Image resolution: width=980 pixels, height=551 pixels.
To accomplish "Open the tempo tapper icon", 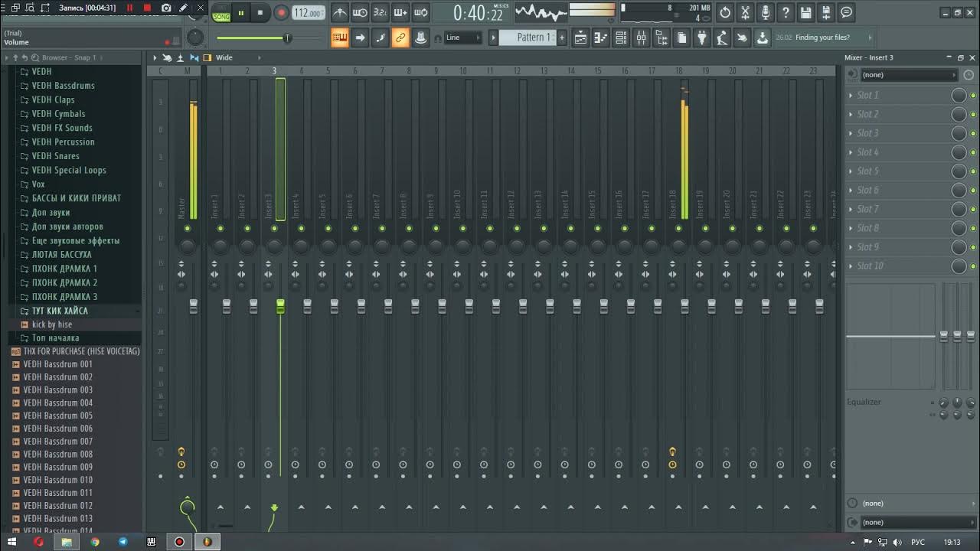I will click(x=722, y=37).
